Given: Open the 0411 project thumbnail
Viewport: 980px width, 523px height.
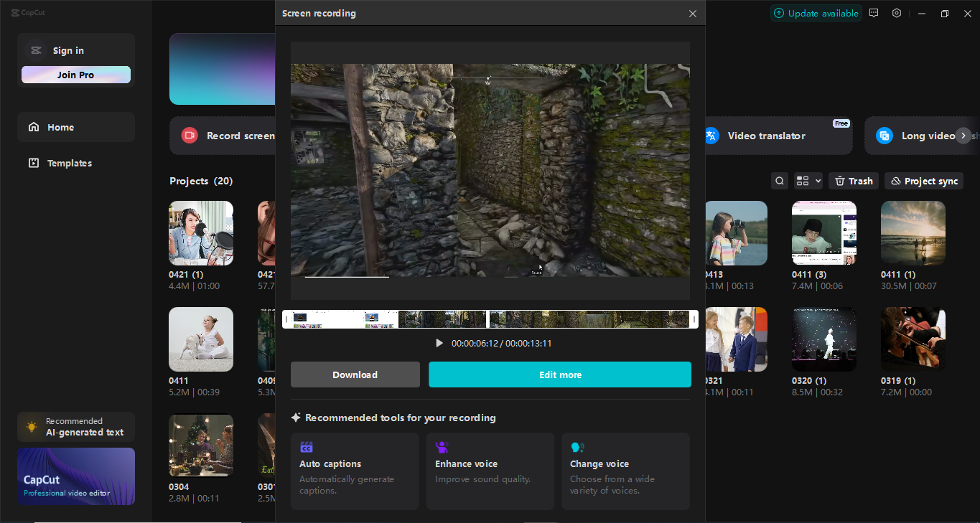Looking at the screenshot, I should [x=200, y=339].
